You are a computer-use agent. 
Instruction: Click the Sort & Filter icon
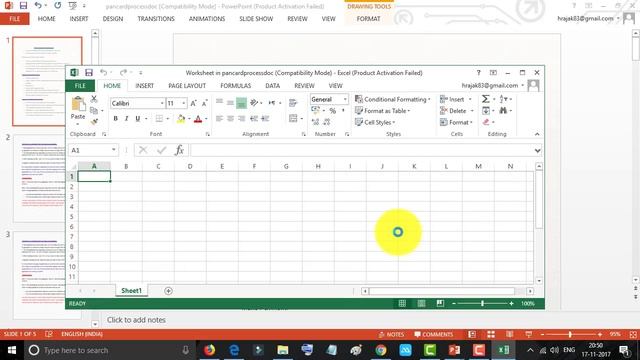pos(503,99)
